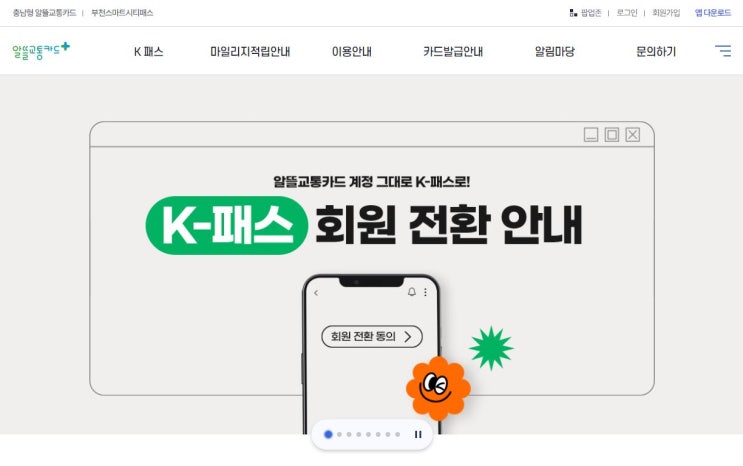
Task: Expand the 카드발급안내 menu
Action: 453,51
